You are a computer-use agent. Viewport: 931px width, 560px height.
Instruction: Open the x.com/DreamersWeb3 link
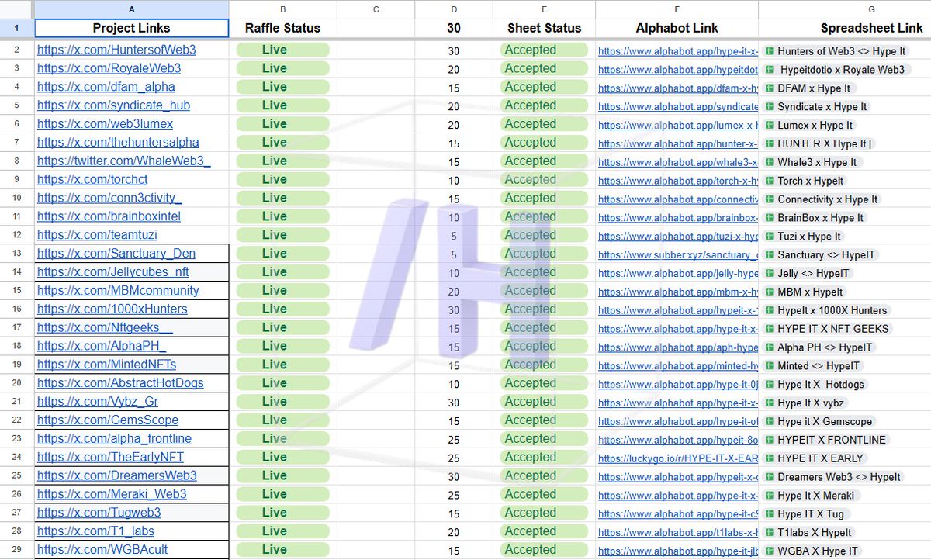tap(117, 475)
